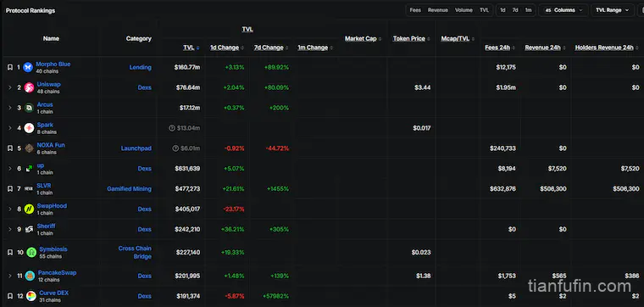644x307 pixels.
Task: Click the Arcus logo icon
Action: point(29,108)
